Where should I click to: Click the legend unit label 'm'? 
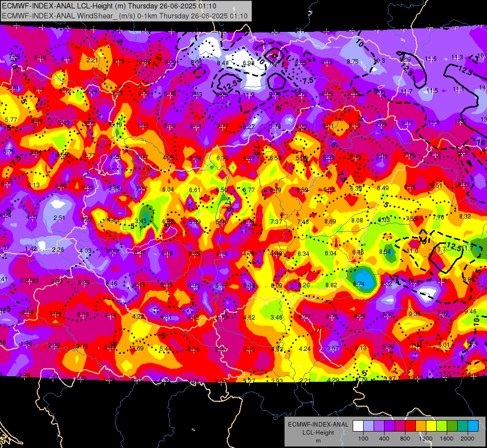(x=318, y=441)
